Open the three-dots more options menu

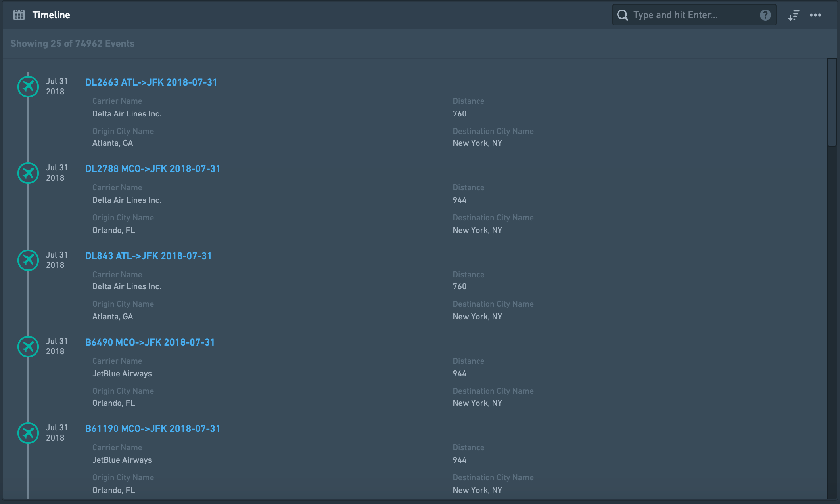coord(815,15)
